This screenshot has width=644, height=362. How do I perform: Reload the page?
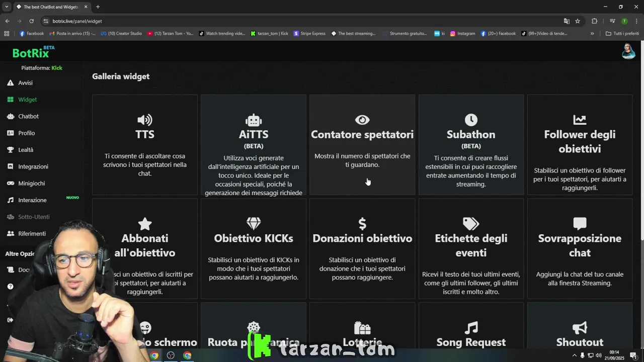coord(31,21)
